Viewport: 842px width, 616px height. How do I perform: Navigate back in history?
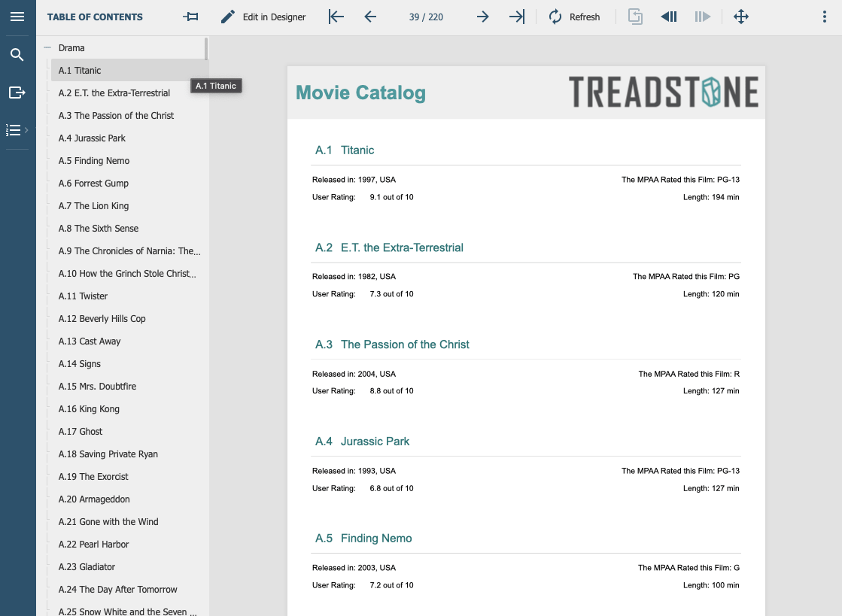669,17
